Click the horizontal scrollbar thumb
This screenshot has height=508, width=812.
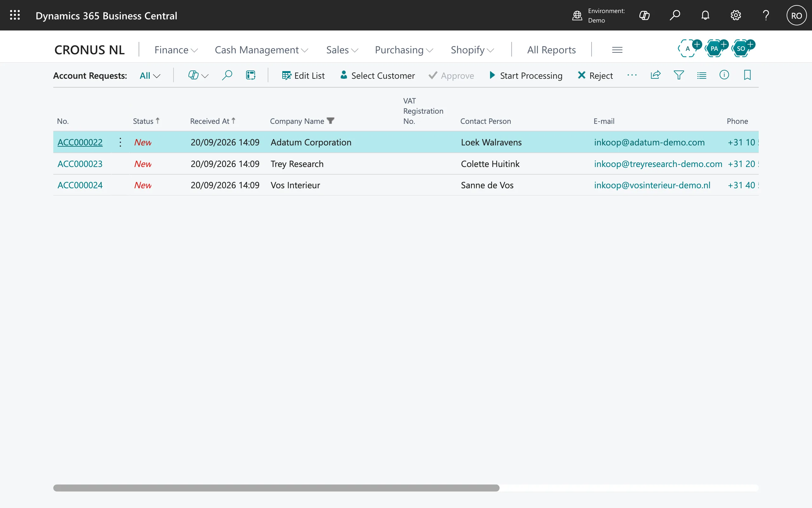[276, 488]
